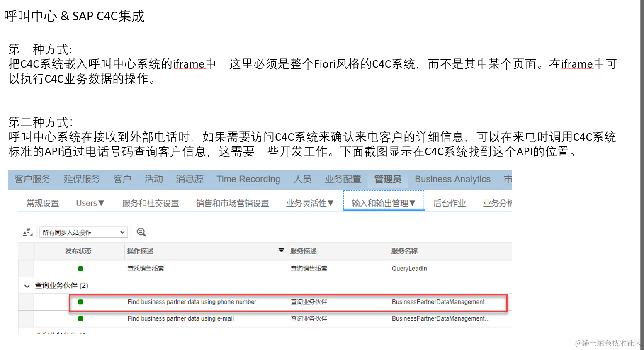Open the 所有同步入站操作 dropdown

[83, 232]
